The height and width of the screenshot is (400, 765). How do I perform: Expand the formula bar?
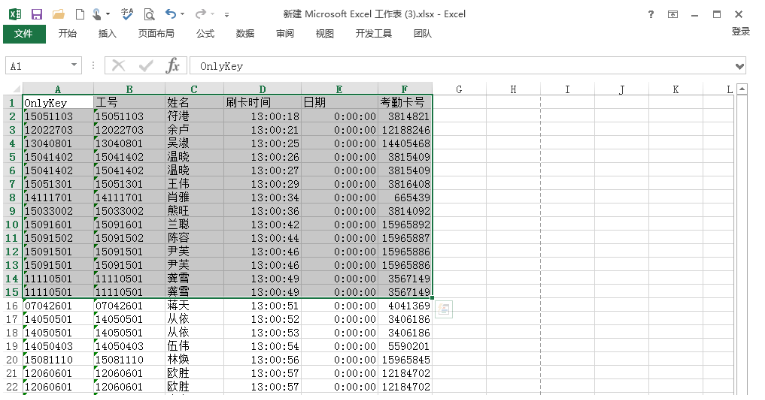point(739,66)
